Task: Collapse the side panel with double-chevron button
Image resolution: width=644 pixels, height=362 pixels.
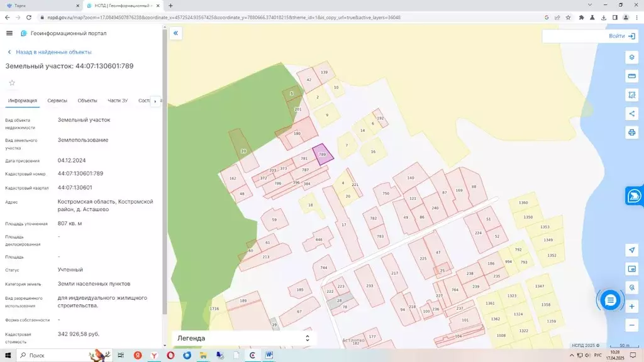Action: coord(176,33)
